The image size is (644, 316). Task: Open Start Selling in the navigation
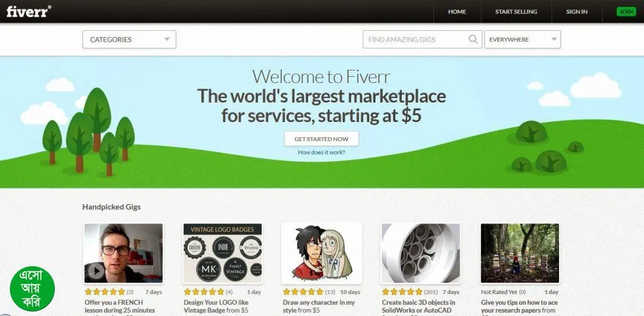(516, 11)
